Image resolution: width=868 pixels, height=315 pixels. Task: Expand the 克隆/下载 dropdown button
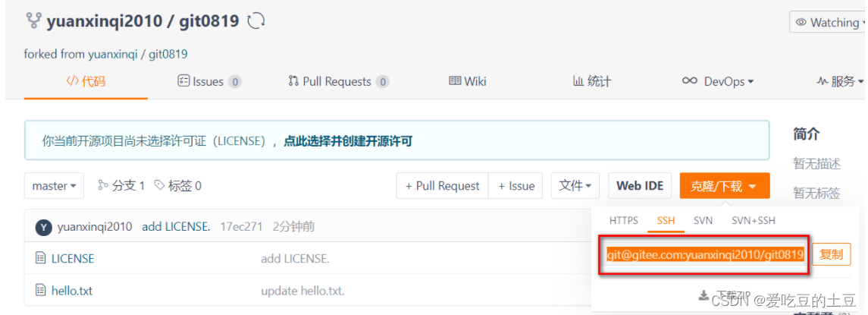725,186
